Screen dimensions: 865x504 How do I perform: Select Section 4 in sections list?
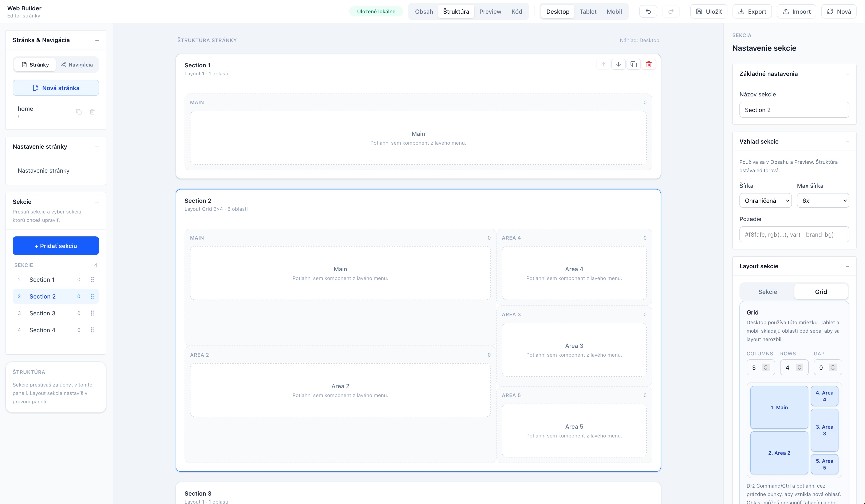pyautogui.click(x=56, y=330)
